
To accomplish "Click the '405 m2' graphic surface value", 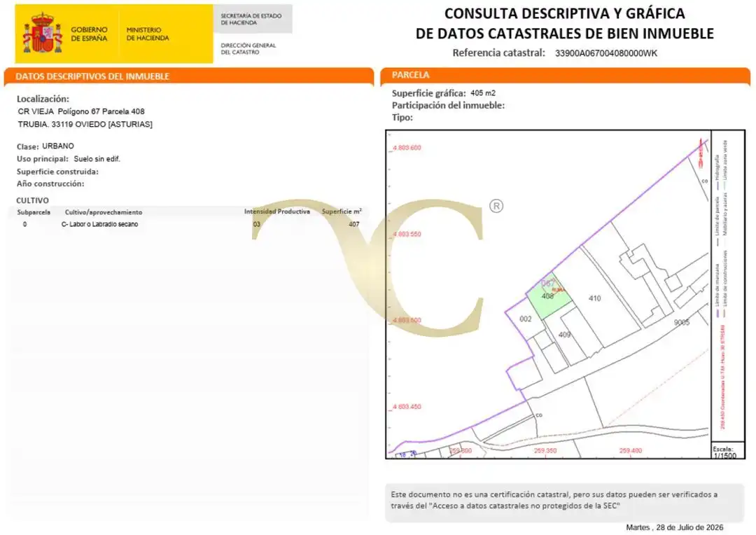I will (x=482, y=93).
